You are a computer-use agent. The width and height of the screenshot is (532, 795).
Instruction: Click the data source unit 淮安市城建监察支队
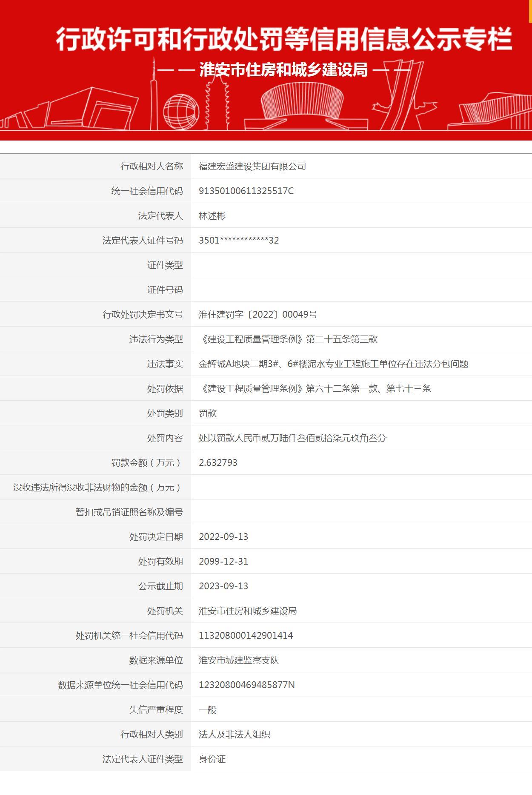239,660
